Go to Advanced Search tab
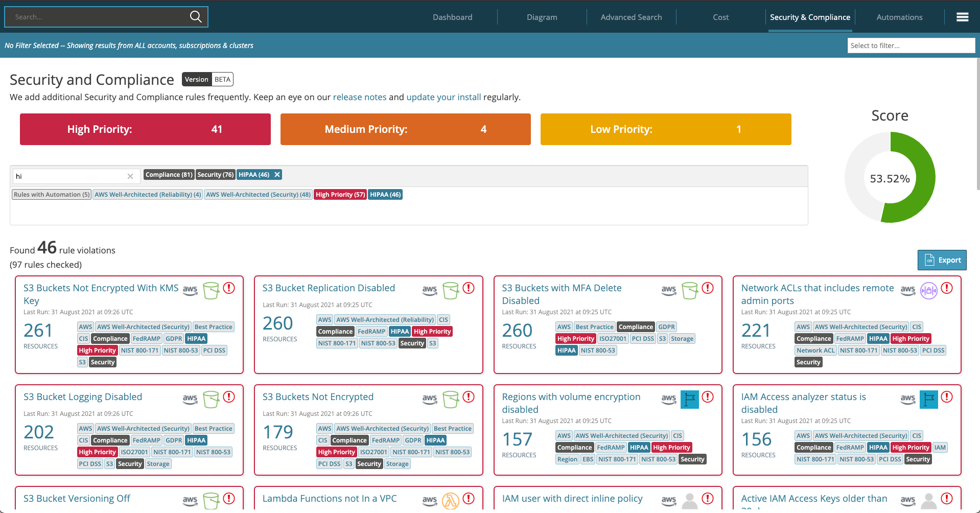980x513 pixels. [x=632, y=17]
